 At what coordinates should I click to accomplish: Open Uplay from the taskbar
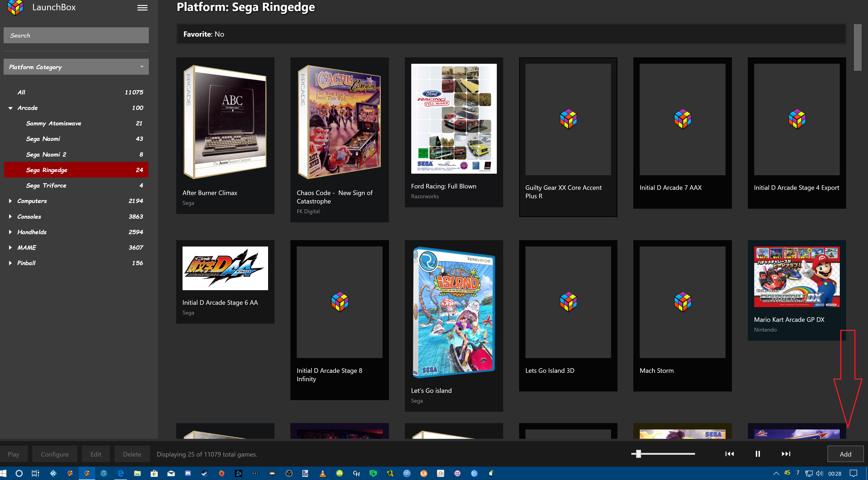pos(474,473)
